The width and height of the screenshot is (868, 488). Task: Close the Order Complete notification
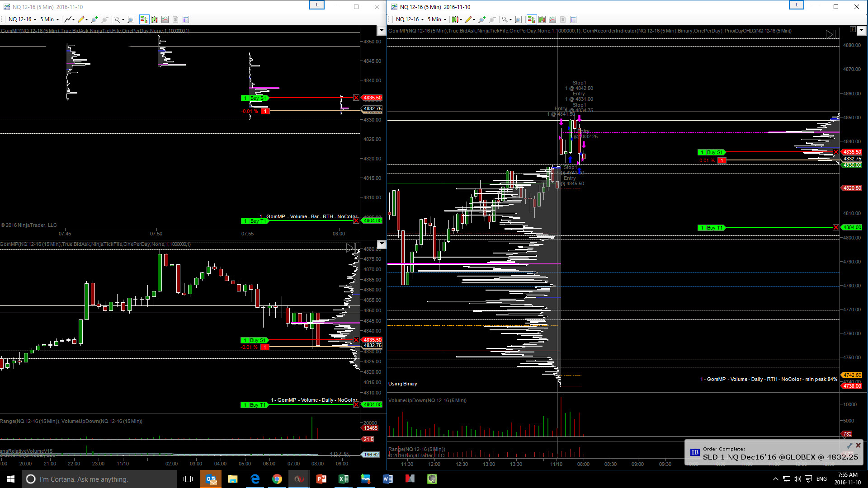click(x=858, y=445)
